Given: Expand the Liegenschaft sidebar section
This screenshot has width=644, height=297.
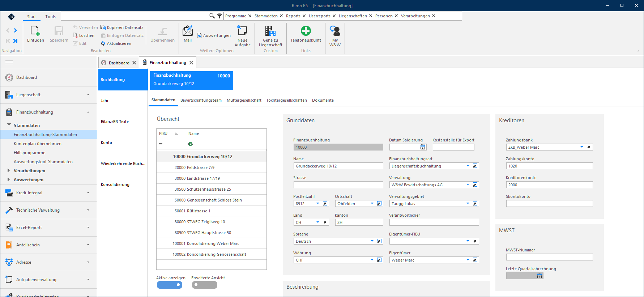Looking at the screenshot, I should click(49, 95).
